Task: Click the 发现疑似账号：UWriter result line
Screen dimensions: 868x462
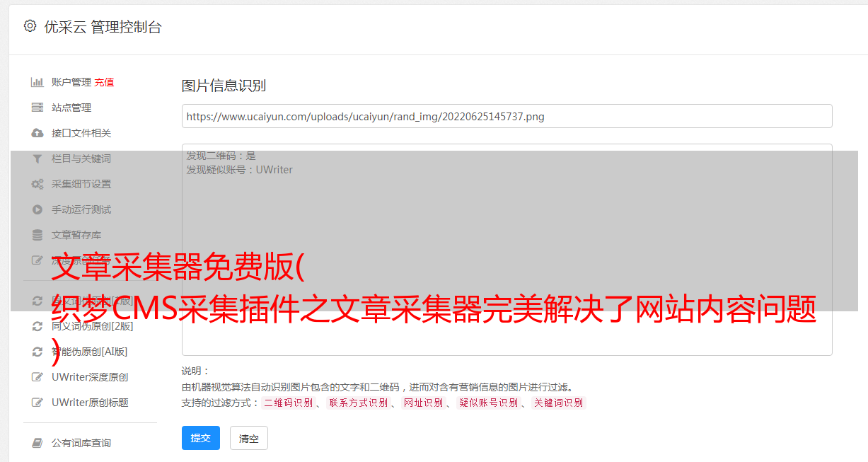Action: [x=240, y=170]
